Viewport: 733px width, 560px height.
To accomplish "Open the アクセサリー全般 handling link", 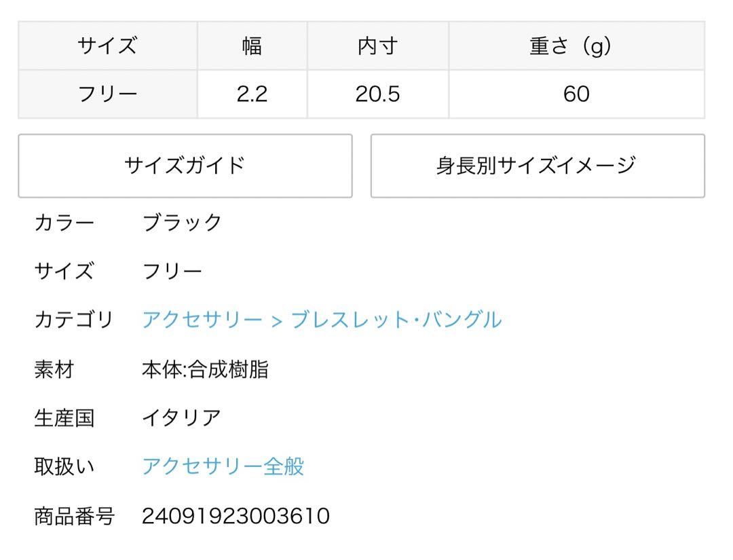I will (223, 466).
